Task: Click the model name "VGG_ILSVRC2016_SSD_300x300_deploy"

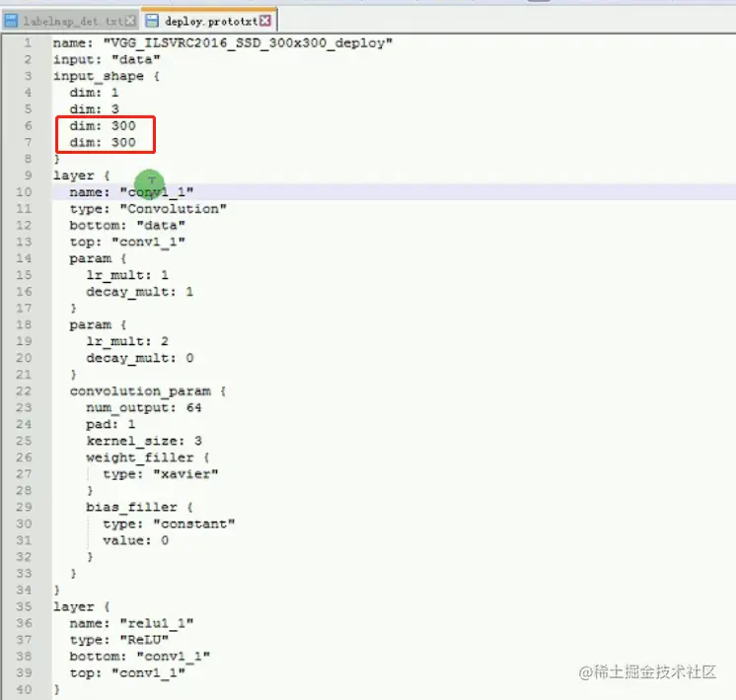Action: point(248,43)
